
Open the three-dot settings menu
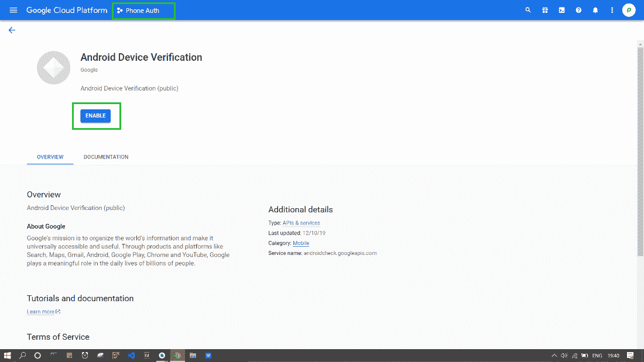point(612,11)
